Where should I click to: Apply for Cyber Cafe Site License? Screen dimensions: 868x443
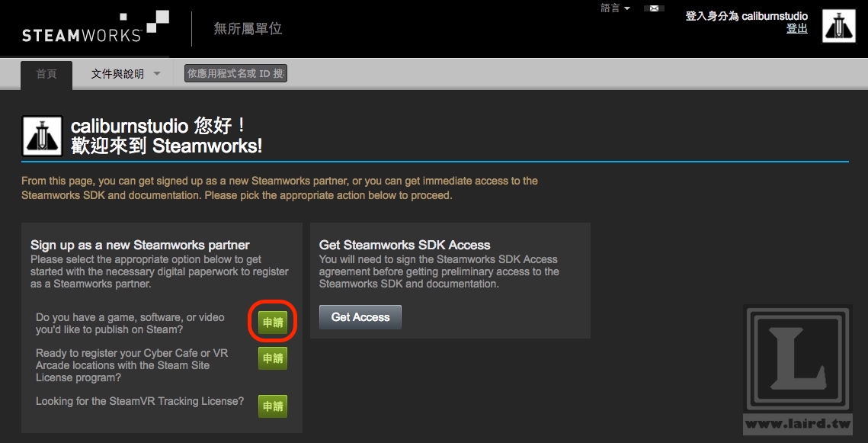(273, 359)
